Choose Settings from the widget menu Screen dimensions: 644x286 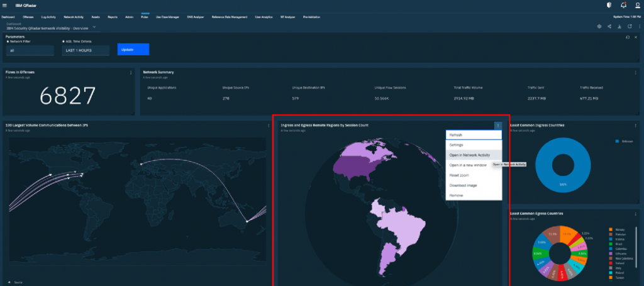(474, 145)
